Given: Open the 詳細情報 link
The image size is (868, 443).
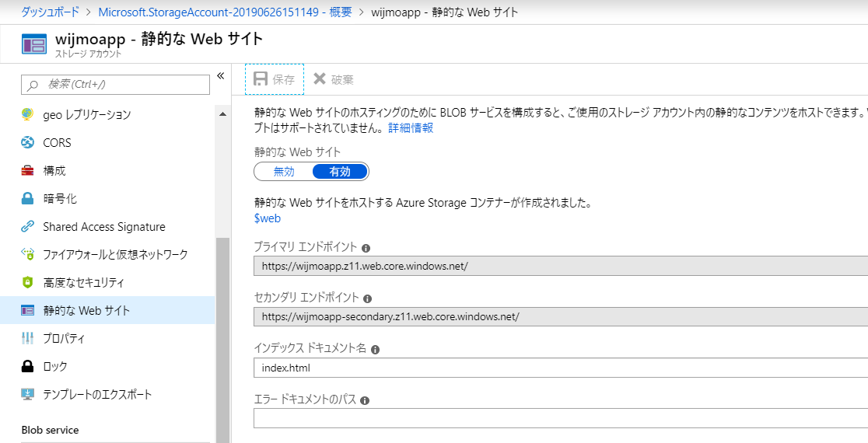Looking at the screenshot, I should pos(411,127).
